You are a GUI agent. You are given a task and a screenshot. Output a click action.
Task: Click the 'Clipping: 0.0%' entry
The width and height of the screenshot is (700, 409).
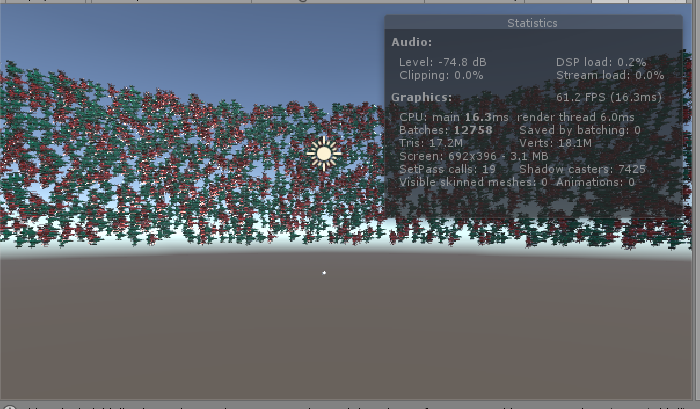pos(441,75)
